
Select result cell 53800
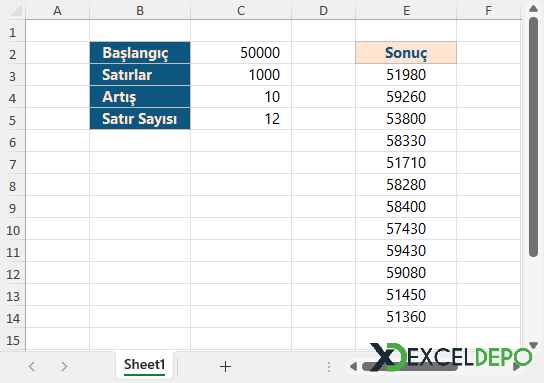pyautogui.click(x=406, y=119)
